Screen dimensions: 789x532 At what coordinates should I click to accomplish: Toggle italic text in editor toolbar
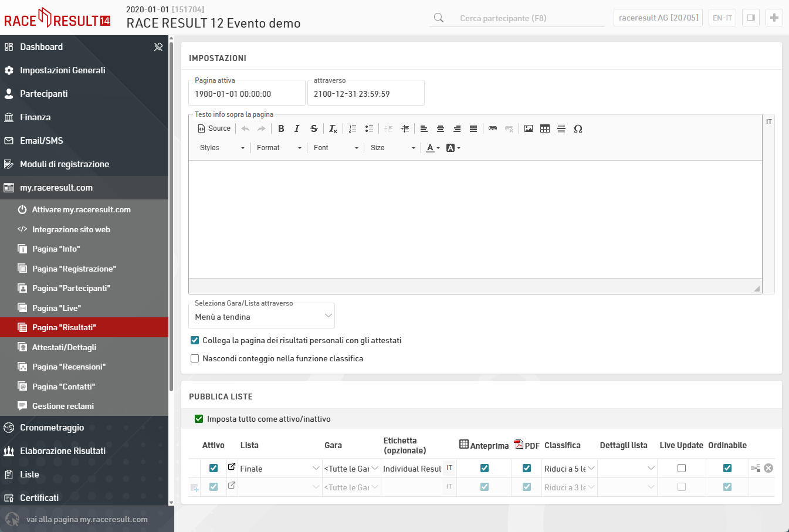tap(297, 128)
